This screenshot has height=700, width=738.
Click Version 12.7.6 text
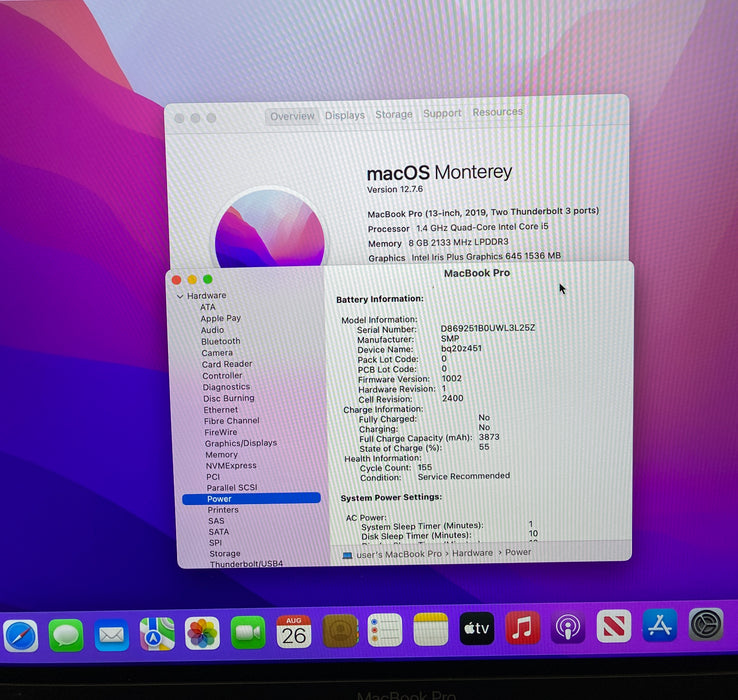click(394, 189)
